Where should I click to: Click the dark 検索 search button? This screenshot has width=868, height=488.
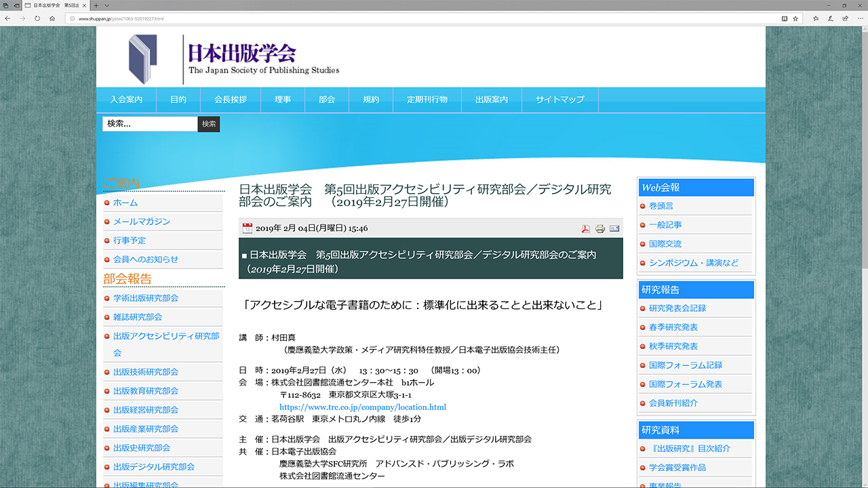[209, 124]
